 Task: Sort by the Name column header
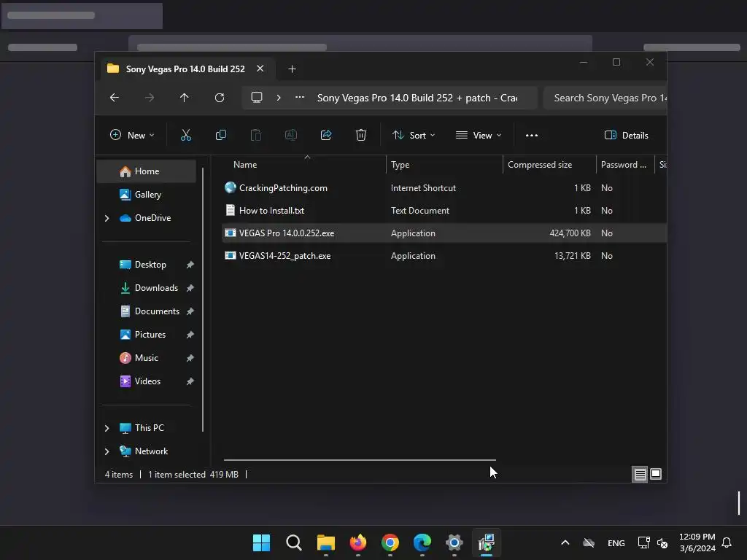305,165
